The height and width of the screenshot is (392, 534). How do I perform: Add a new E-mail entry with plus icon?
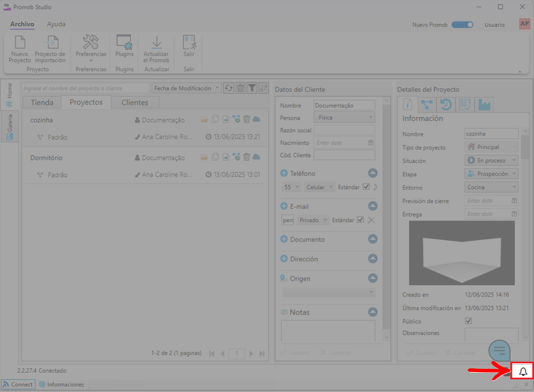click(x=284, y=206)
